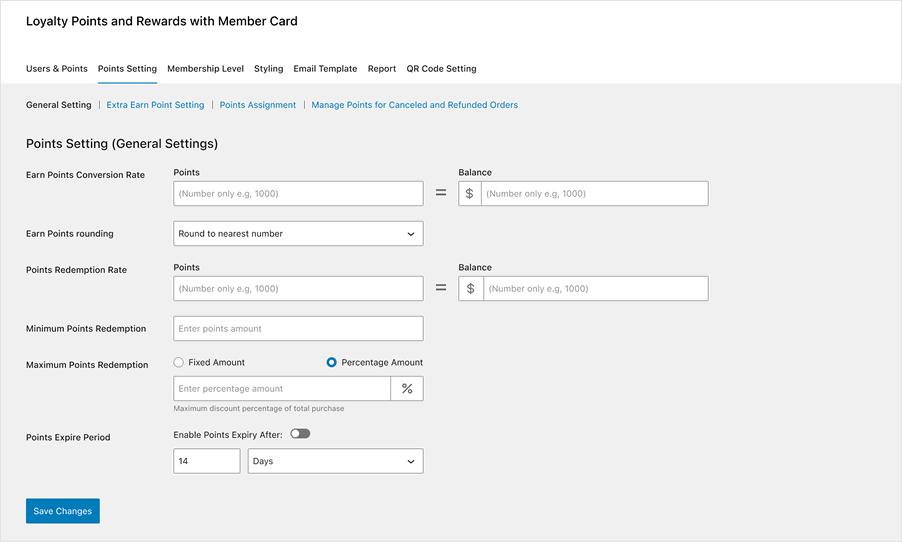Click the expiry period number field showing 14

pyautogui.click(x=206, y=461)
